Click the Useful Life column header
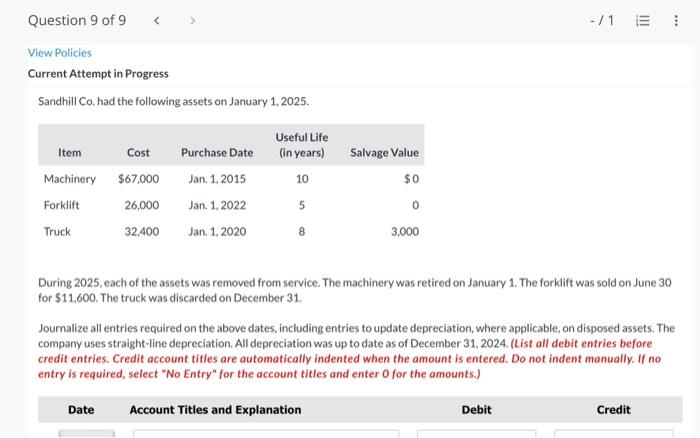The height and width of the screenshot is (438, 700). pos(302,145)
